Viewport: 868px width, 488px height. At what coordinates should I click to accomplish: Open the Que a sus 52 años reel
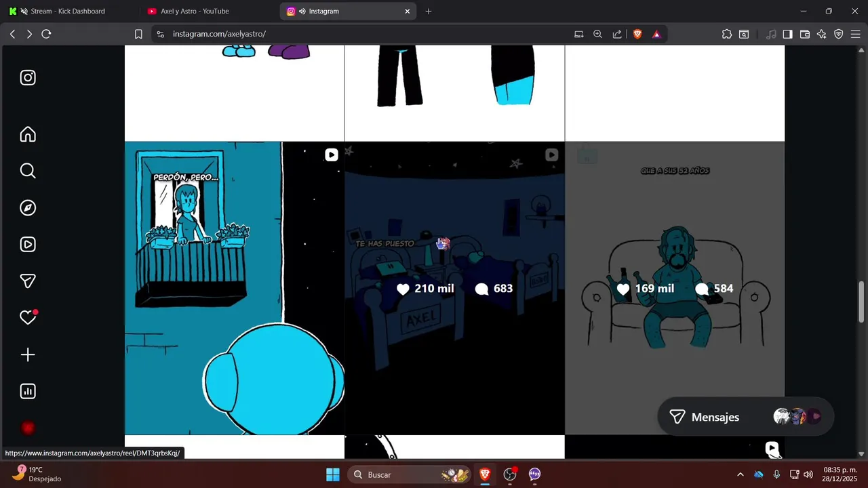675,288
